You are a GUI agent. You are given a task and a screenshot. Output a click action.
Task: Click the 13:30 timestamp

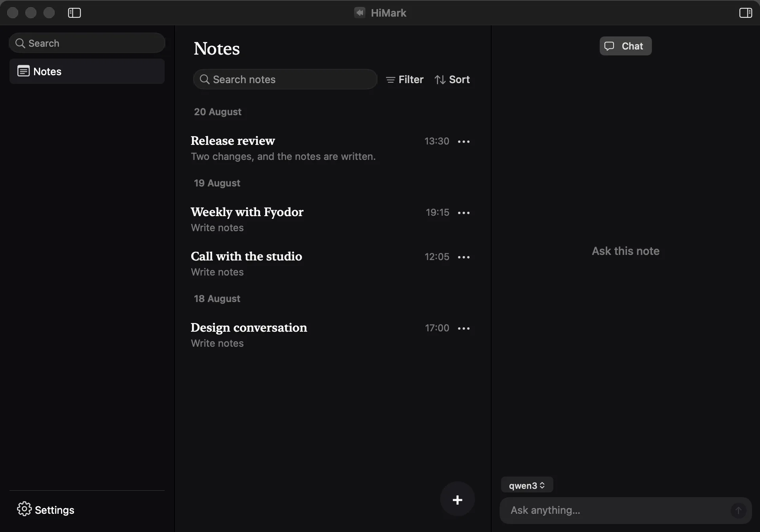[437, 141]
